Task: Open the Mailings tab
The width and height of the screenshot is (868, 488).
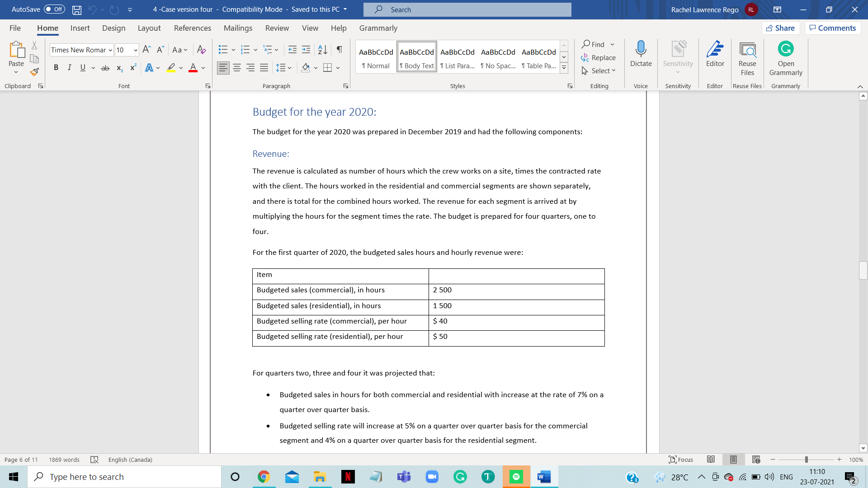Action: 238,28
